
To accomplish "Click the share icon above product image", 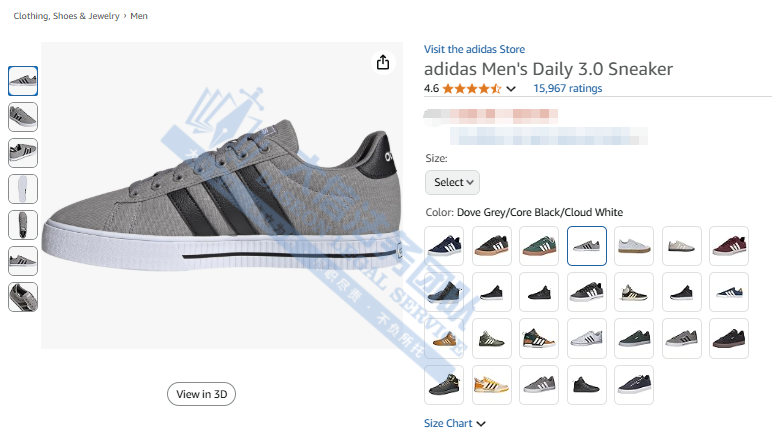I will pyautogui.click(x=383, y=63).
